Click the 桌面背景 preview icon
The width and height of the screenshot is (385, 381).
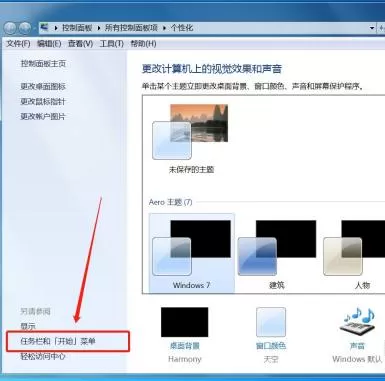[x=185, y=322]
